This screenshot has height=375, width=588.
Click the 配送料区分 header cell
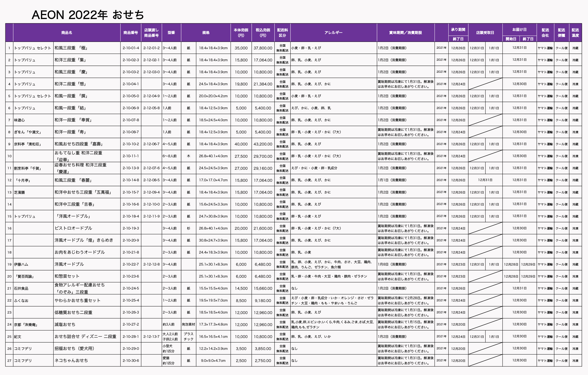[282, 33]
